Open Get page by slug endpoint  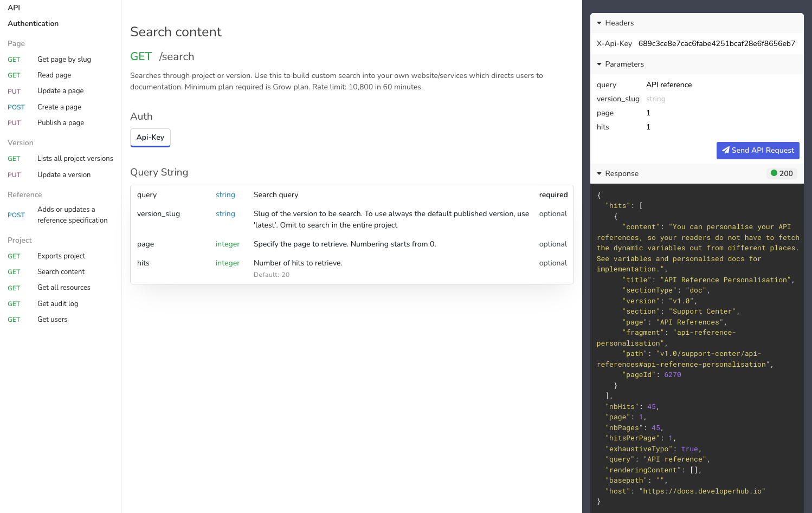point(64,60)
